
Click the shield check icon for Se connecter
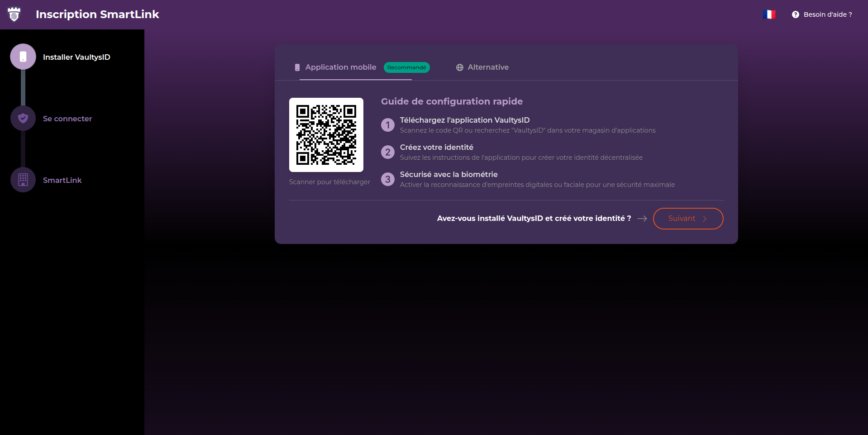coord(23,118)
